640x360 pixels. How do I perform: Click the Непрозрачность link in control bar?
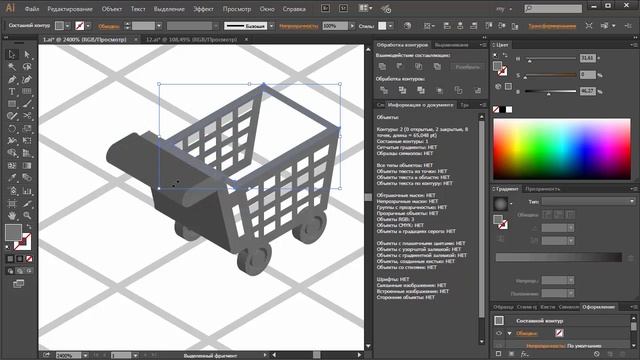tap(298, 26)
